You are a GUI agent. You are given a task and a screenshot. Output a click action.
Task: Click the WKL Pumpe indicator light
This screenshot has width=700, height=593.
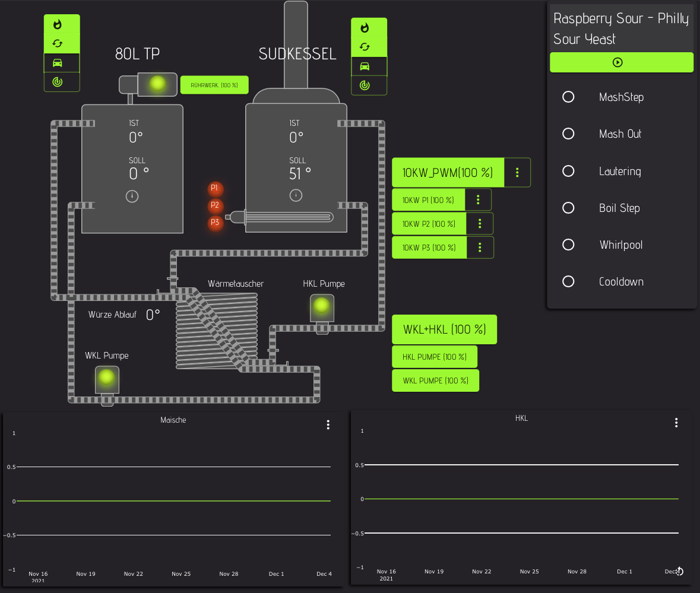pyautogui.click(x=107, y=377)
